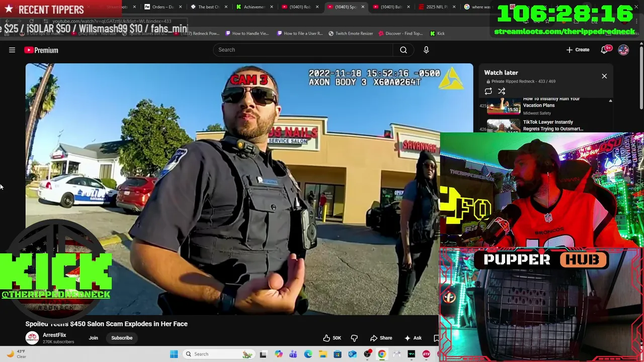This screenshot has height=362, width=644.
Task: Open the Ask AI button under video
Action: pyautogui.click(x=413, y=338)
